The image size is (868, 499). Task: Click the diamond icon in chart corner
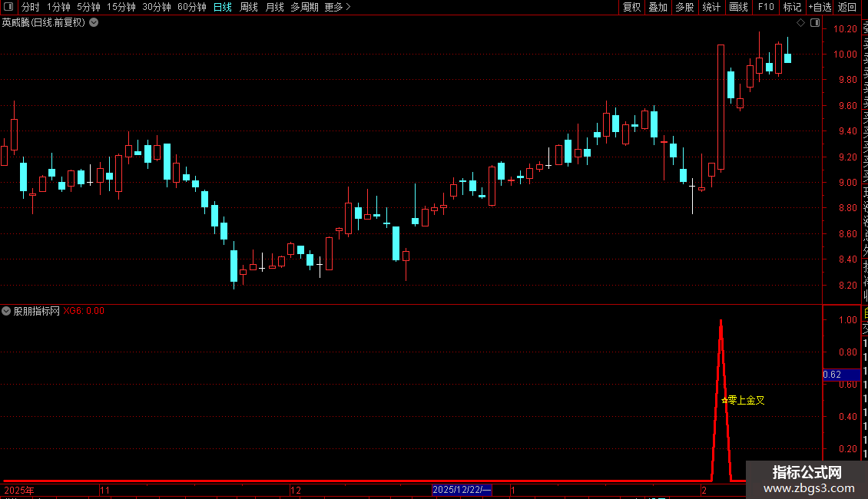point(800,22)
